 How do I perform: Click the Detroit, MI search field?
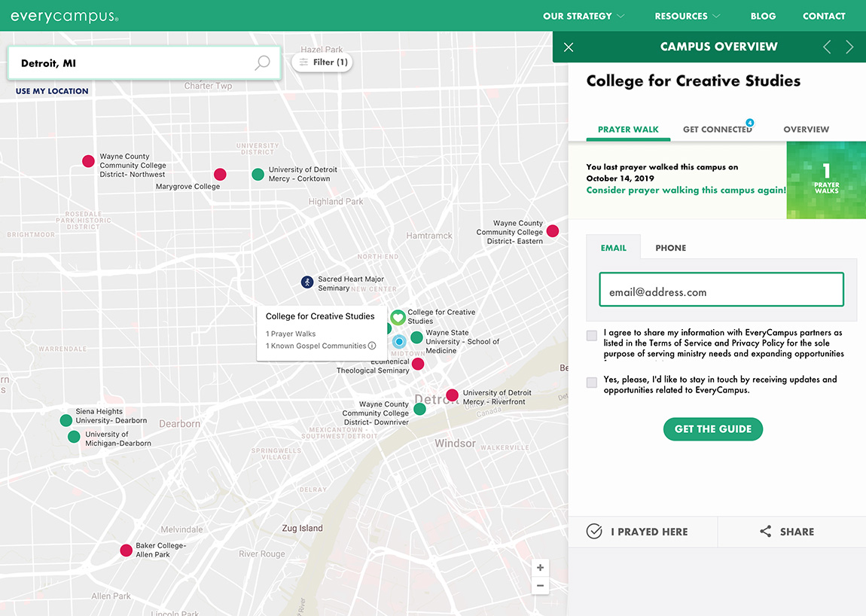click(x=144, y=63)
